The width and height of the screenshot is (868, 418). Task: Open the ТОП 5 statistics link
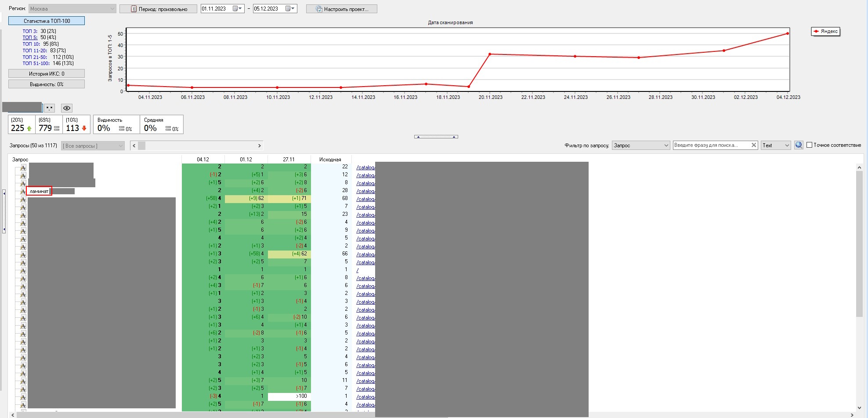pos(30,37)
